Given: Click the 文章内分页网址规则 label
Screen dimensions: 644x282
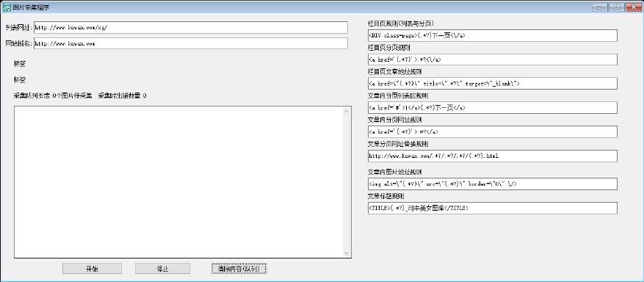Looking at the screenshot, I should click(394, 120).
